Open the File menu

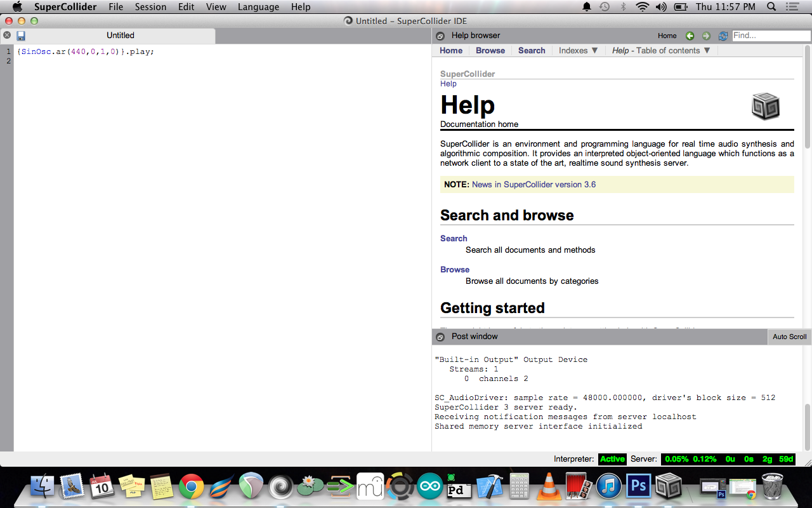pos(115,7)
